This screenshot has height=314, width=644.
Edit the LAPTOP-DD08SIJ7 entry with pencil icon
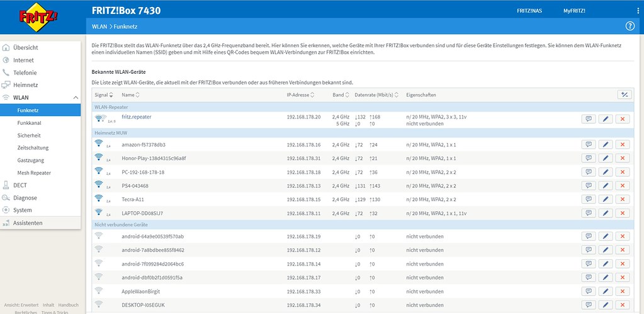click(x=605, y=213)
